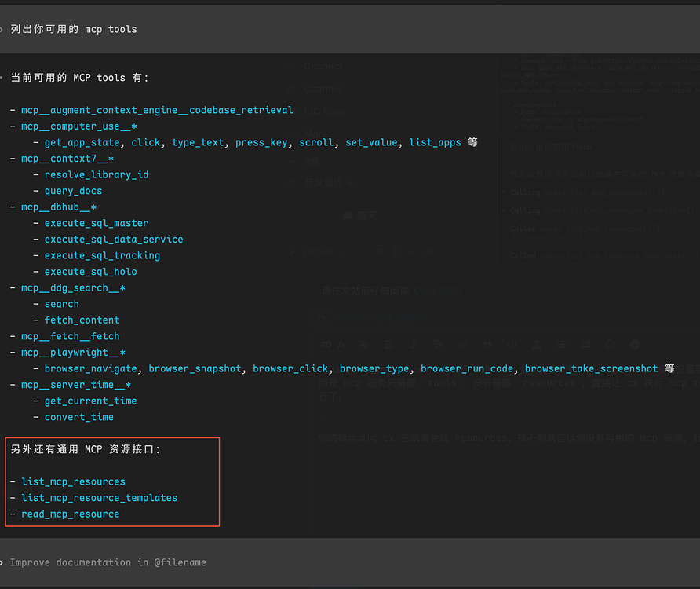The width and height of the screenshot is (700, 589).
Task: Click 'execute_sql_tracking' item
Action: pyautogui.click(x=102, y=255)
